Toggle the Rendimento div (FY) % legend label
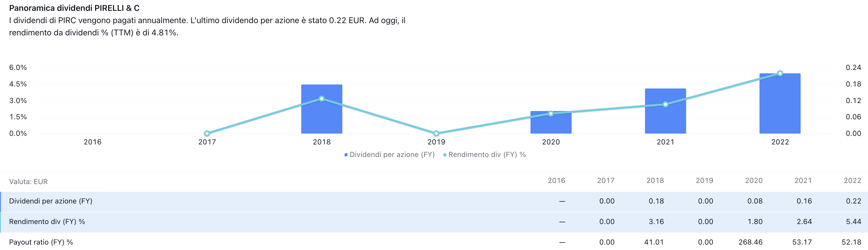Image resolution: width=868 pixels, height=250 pixels. pyautogui.click(x=487, y=155)
